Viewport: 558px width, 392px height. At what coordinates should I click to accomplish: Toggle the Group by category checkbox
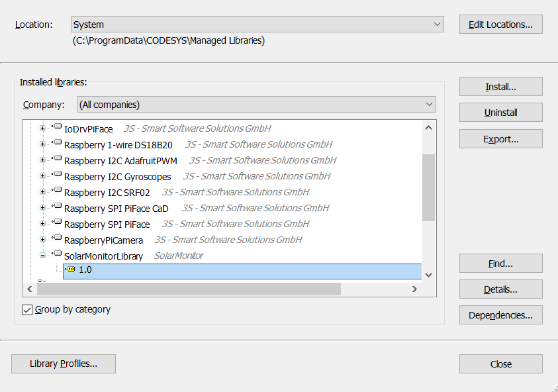point(27,310)
